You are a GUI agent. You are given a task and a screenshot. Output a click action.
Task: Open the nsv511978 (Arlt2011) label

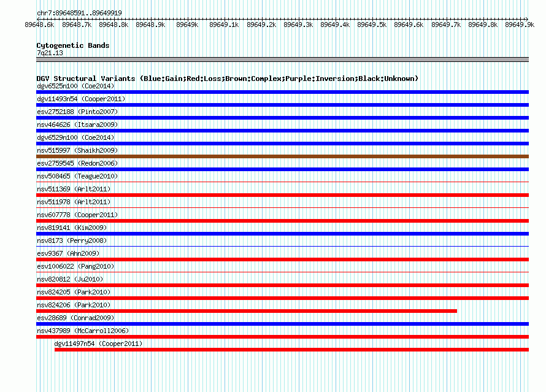74,202
